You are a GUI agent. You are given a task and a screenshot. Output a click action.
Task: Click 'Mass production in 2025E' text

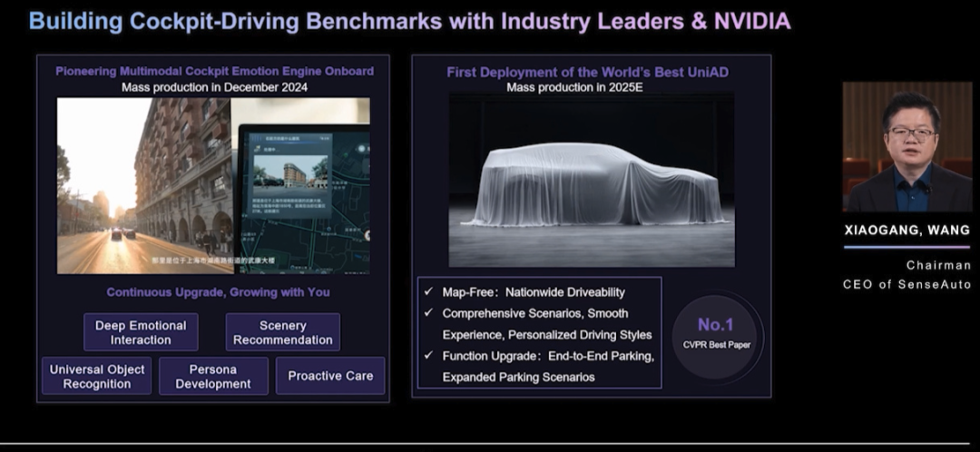tap(574, 87)
